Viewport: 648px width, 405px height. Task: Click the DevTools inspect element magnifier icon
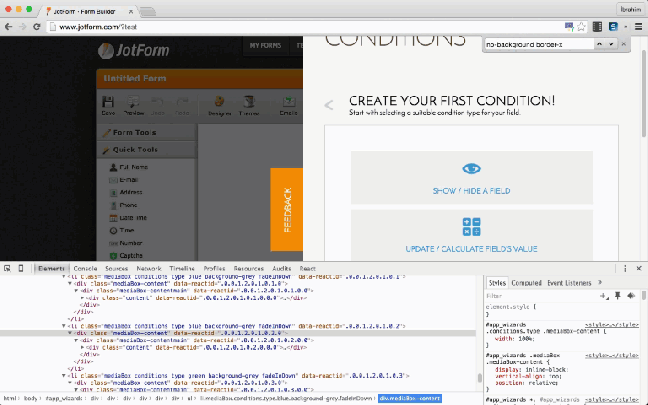(9, 269)
